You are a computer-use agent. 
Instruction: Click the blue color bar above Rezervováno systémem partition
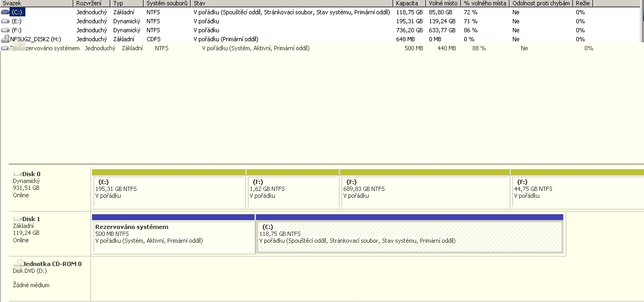pyautogui.click(x=173, y=217)
